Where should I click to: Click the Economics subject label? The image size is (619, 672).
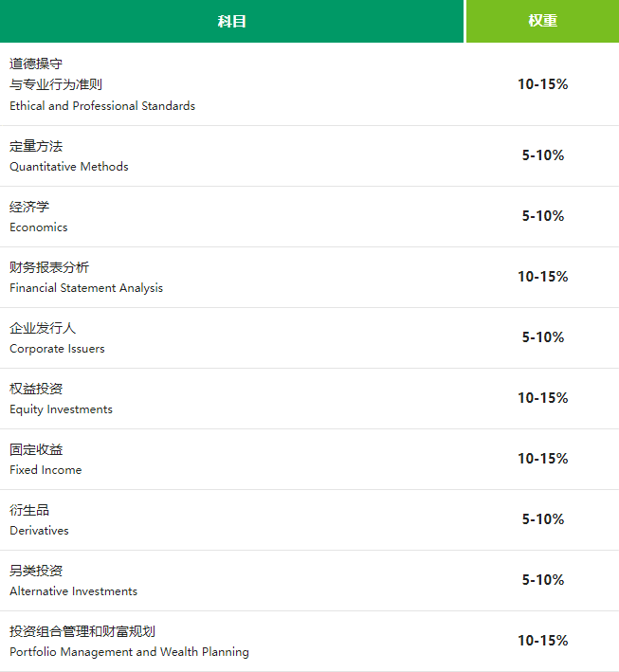tap(39, 227)
